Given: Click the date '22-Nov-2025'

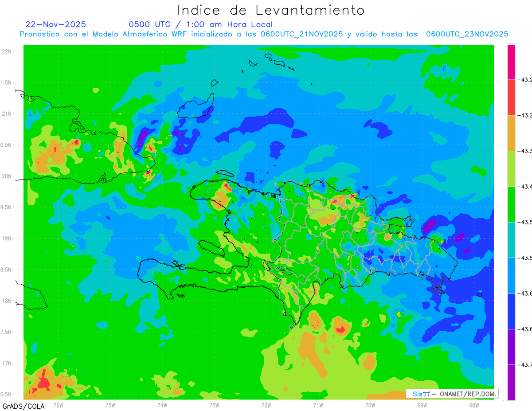Looking at the screenshot, I should pos(55,24).
